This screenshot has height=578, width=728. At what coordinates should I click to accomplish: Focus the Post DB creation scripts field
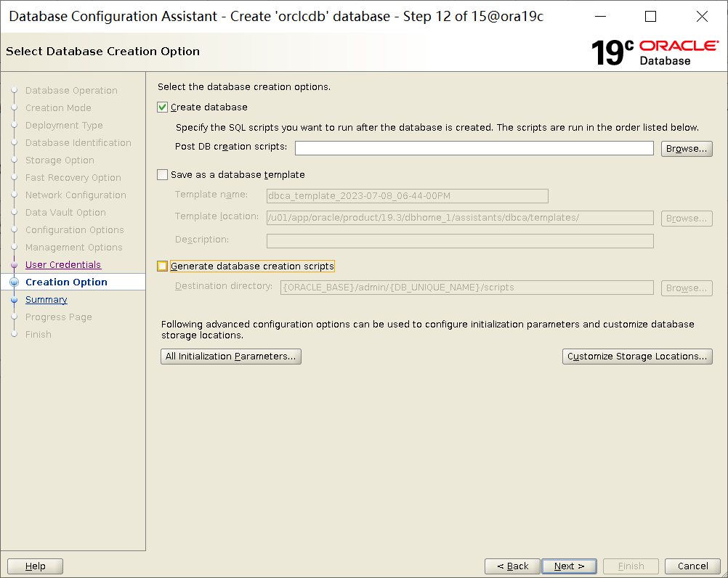pos(474,148)
